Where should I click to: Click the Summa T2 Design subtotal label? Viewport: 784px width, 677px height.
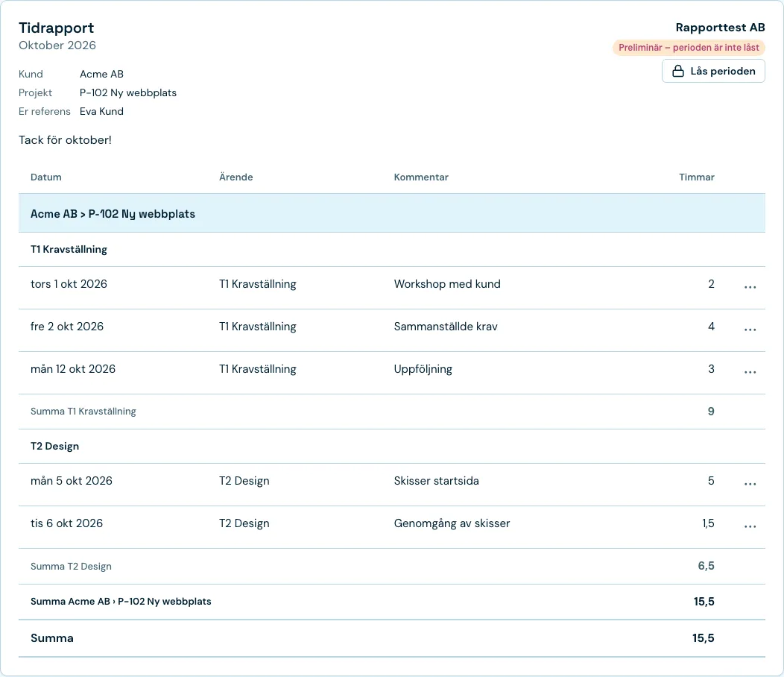click(x=71, y=567)
